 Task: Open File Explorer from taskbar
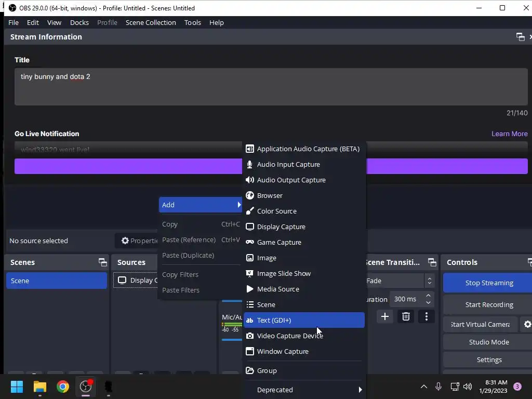tap(39, 387)
